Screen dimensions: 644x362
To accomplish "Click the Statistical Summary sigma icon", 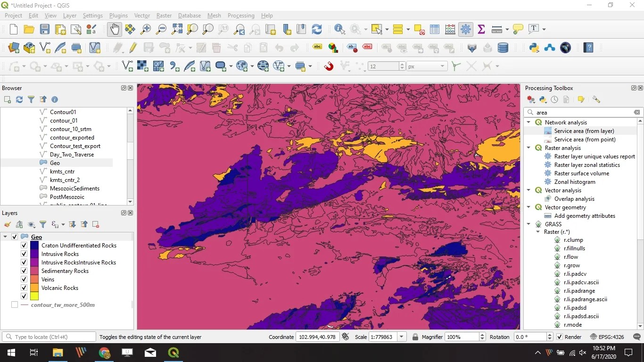I will click(x=481, y=29).
